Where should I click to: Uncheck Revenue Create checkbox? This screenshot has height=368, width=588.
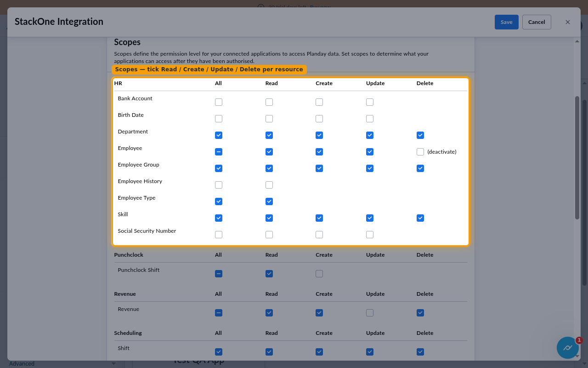tap(319, 313)
